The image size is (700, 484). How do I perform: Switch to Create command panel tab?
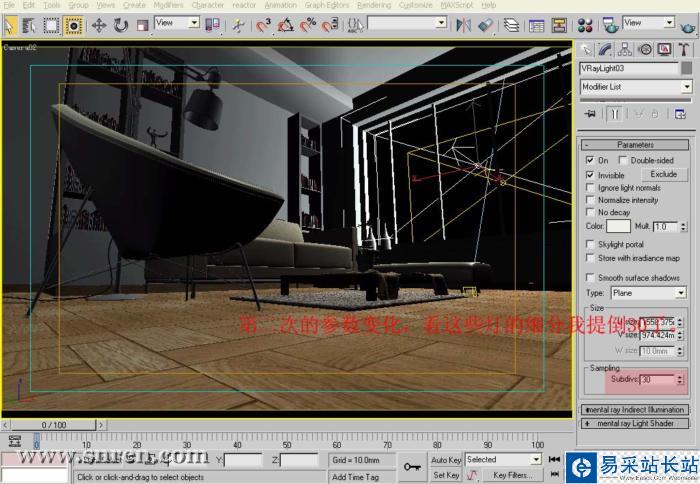click(x=586, y=50)
